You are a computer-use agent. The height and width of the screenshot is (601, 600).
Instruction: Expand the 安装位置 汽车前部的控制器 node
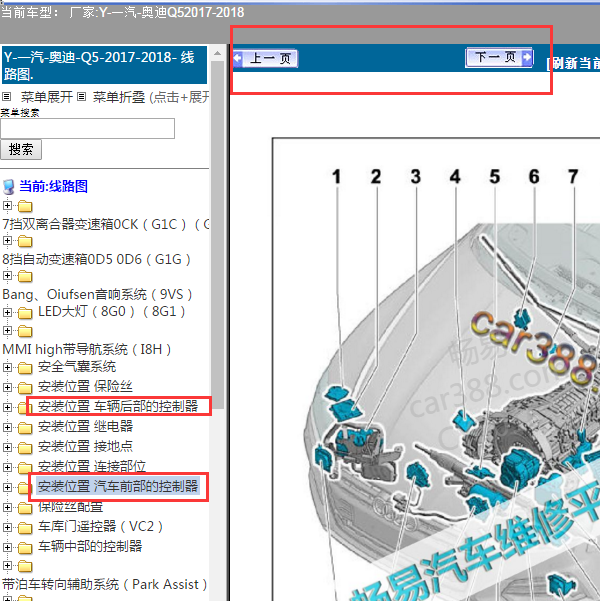point(7,487)
